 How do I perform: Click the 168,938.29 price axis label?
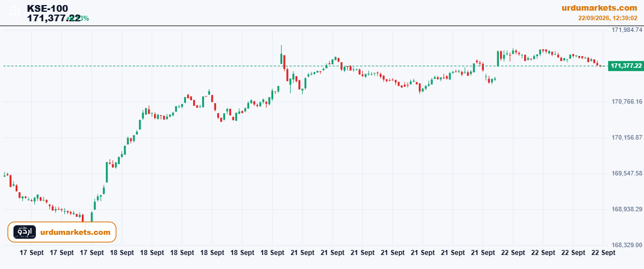click(627, 210)
